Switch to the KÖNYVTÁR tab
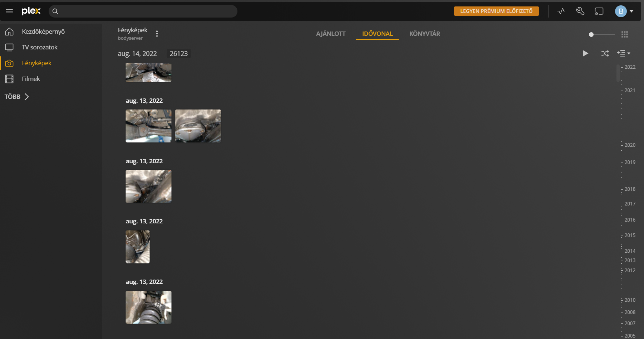 click(x=425, y=34)
